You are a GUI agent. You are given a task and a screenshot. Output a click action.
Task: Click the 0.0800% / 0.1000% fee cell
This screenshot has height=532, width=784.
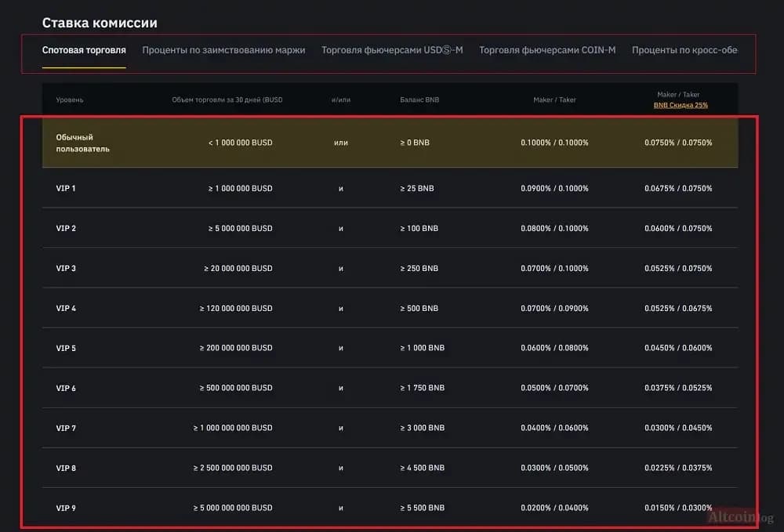[x=554, y=228]
